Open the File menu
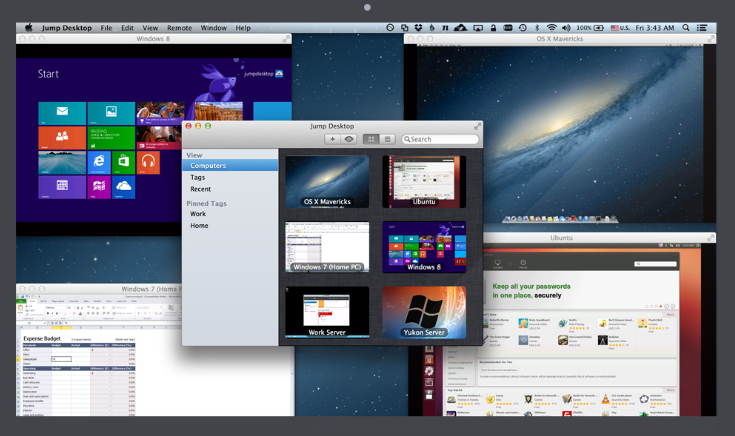735x436 pixels. point(106,28)
